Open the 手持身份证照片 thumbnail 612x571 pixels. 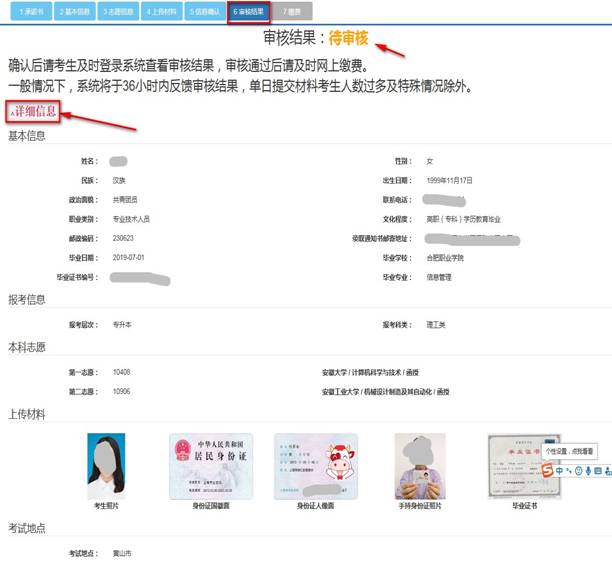pyautogui.click(x=419, y=466)
